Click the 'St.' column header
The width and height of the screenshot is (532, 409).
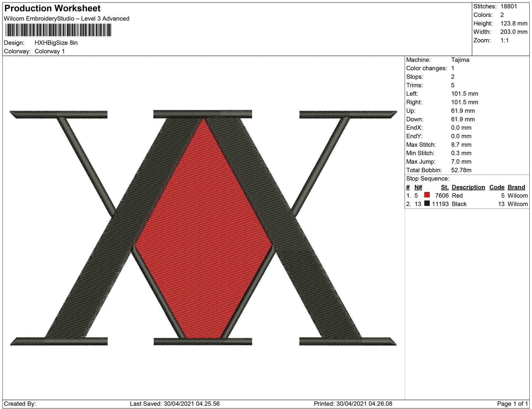445,187
